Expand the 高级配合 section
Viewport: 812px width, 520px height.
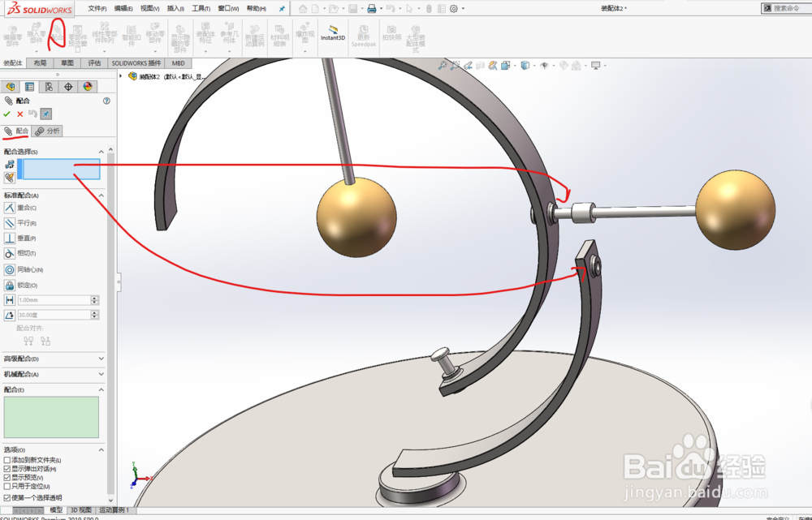(101, 359)
